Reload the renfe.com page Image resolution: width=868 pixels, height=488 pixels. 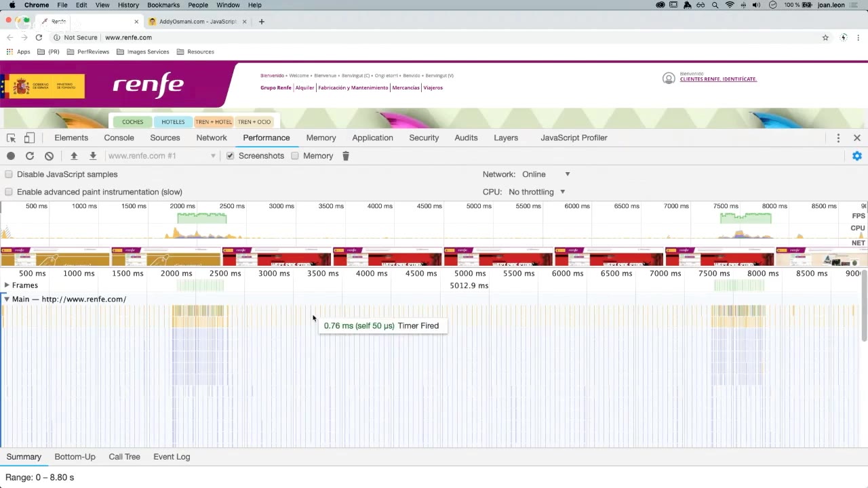39,37
